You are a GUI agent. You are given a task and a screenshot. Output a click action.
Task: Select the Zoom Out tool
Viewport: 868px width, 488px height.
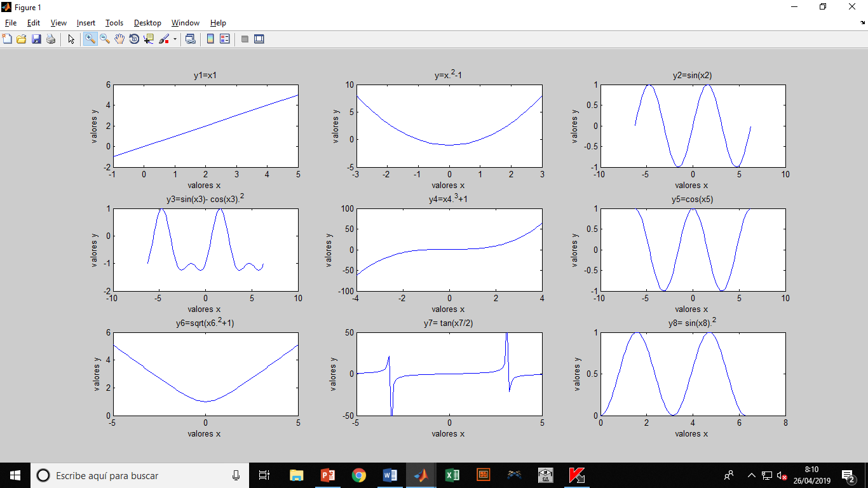tap(104, 39)
